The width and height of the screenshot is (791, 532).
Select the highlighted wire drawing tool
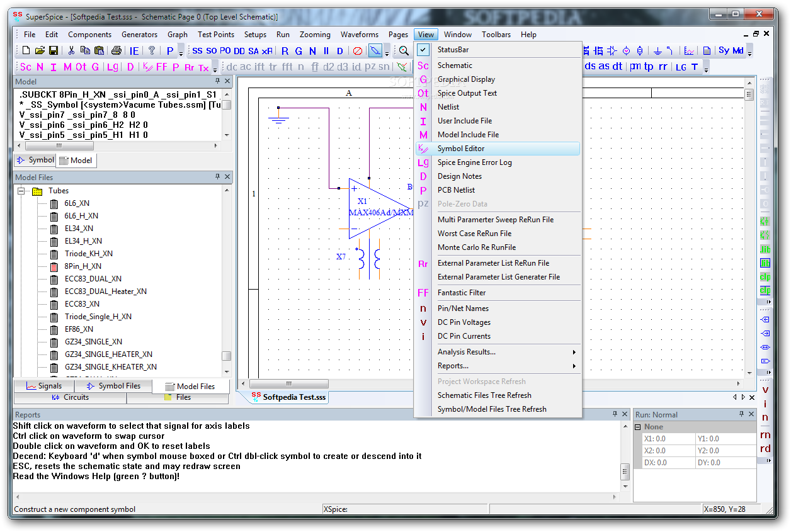pyautogui.click(x=375, y=51)
